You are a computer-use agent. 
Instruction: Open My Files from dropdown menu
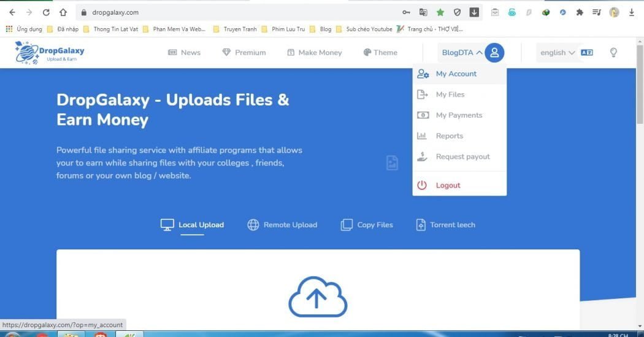tap(459, 94)
